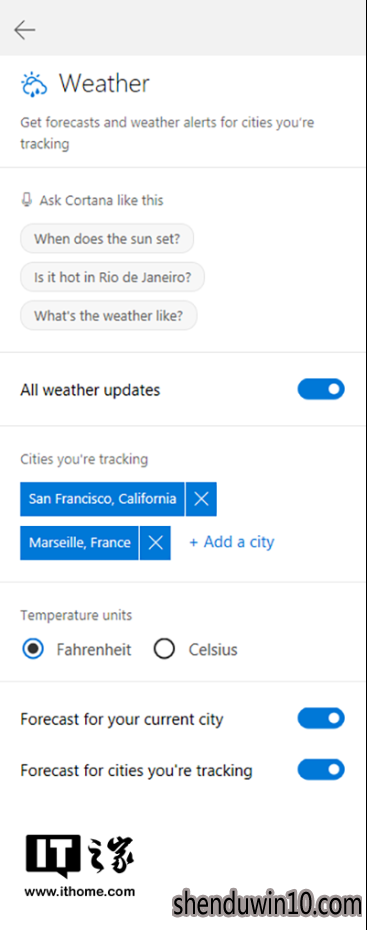Remove Marseille, France with X
The height and width of the screenshot is (930, 367).
click(155, 543)
